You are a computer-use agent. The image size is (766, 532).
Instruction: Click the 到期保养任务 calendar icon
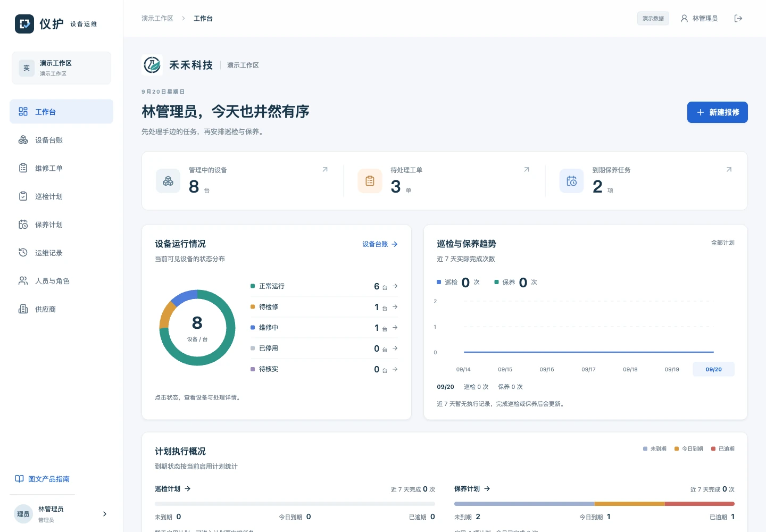[x=572, y=181]
